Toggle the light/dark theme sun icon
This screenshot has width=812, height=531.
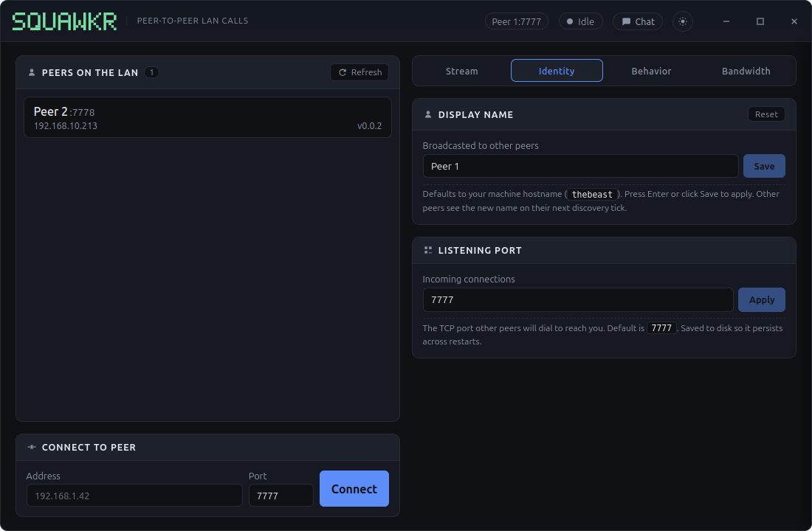point(683,21)
